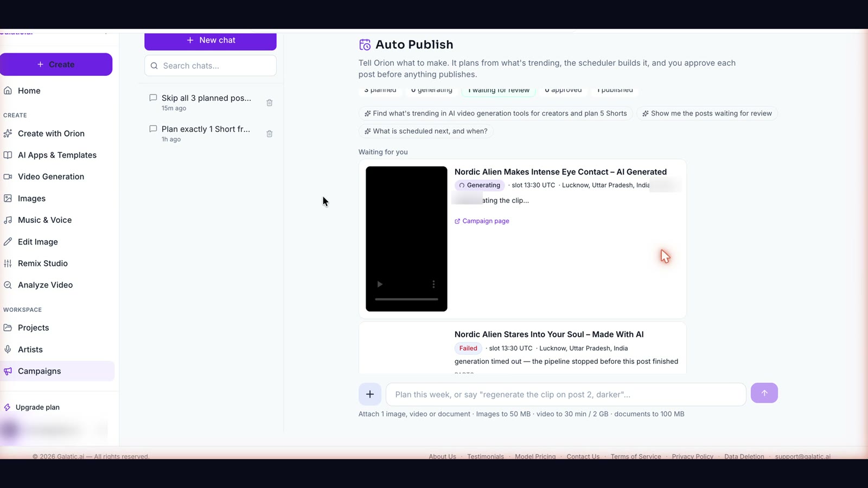Go to Video Generation

pyautogui.click(x=50, y=177)
